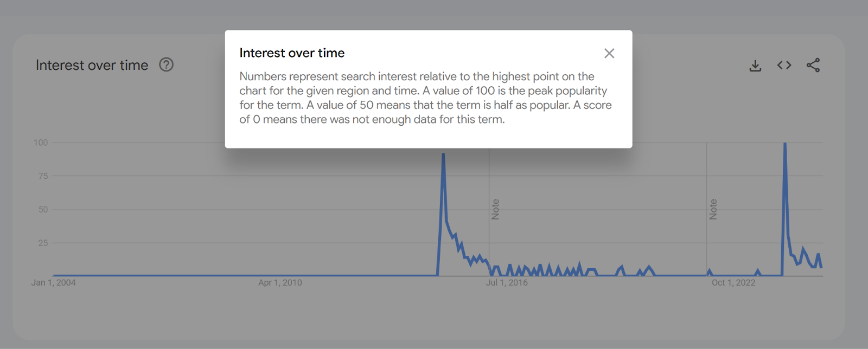Click the popup description paragraph text

426,98
